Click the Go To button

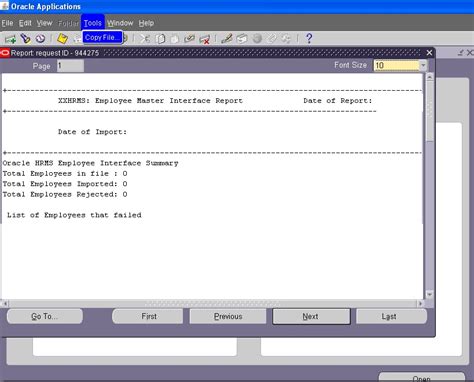tap(45, 316)
